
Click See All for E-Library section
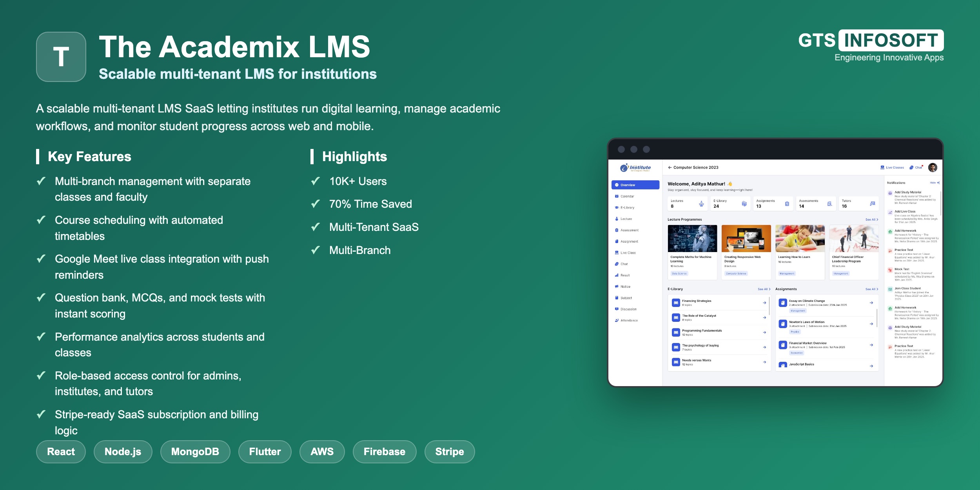(x=764, y=289)
